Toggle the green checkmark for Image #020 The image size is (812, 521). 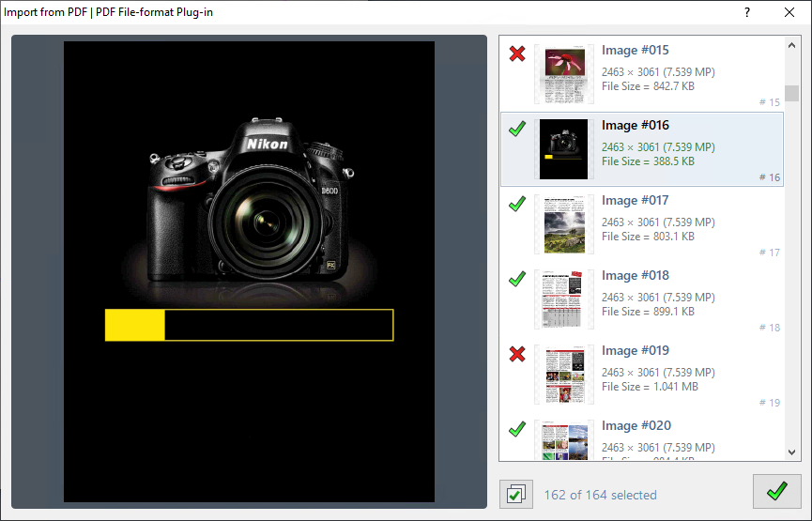point(516,429)
